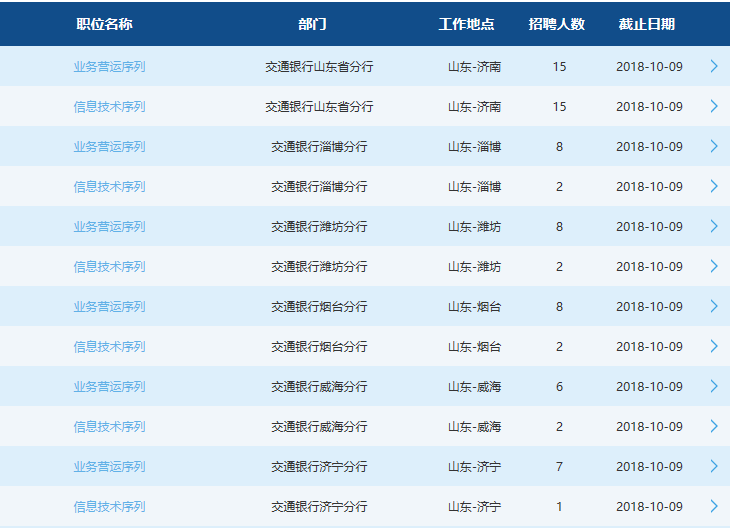Viewport: 731px width, 528px height.
Task: Select 交通银行淄博分行 cell with 8 openings
Action: (319, 147)
